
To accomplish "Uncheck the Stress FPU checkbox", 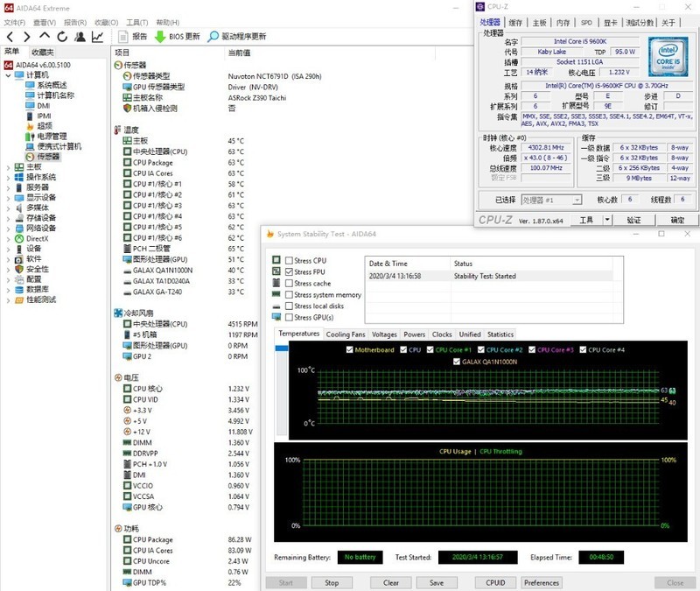I will [290, 272].
